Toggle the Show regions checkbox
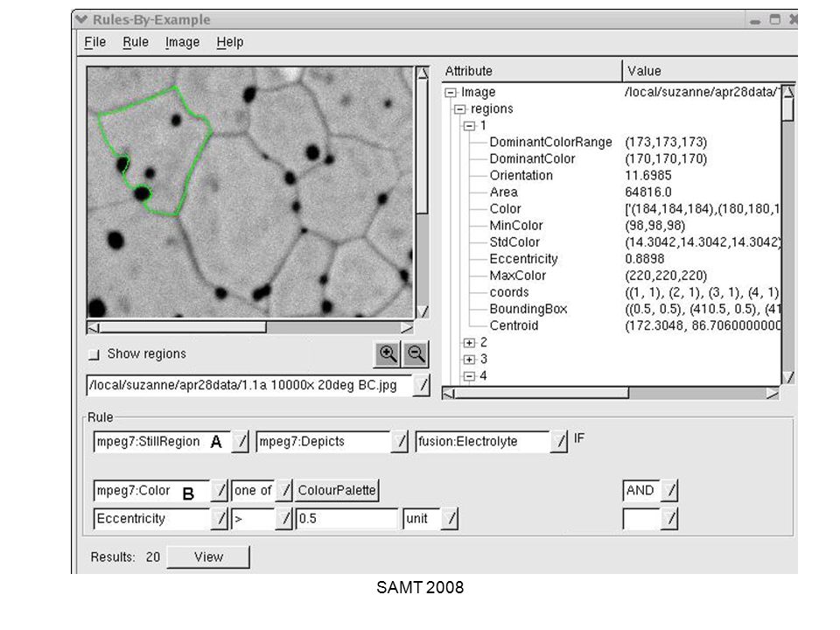Viewport: 840px width, 630px height. click(94, 354)
